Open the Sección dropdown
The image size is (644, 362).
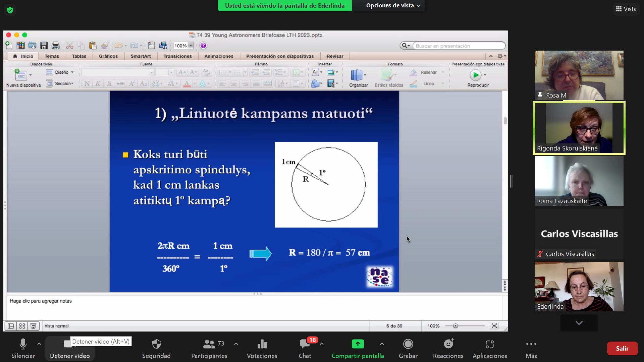60,83
